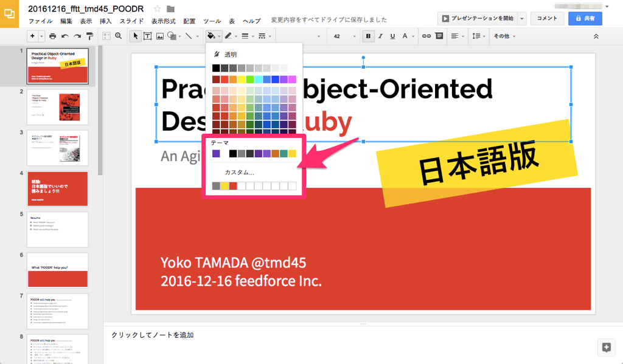Click the add-notes button at bottom right
Image resolution: width=623 pixels, height=364 pixels.
click(x=607, y=348)
